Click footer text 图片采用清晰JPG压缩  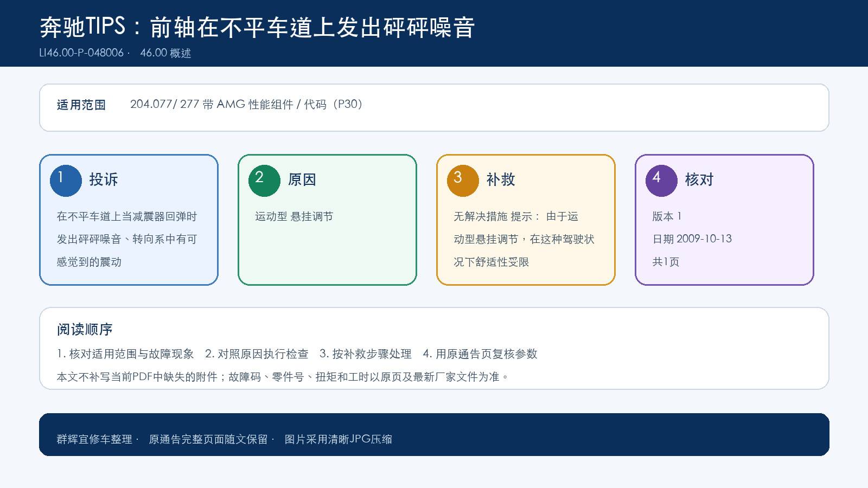(x=339, y=439)
